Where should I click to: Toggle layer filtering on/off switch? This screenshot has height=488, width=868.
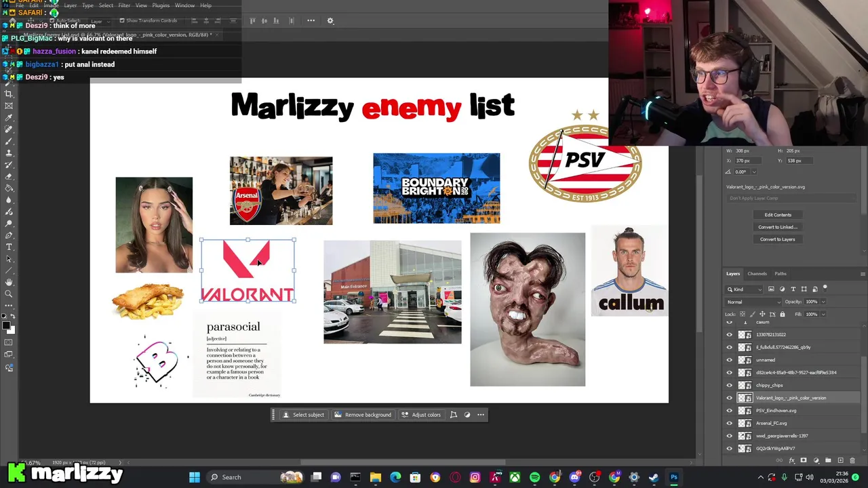pyautogui.click(x=825, y=289)
